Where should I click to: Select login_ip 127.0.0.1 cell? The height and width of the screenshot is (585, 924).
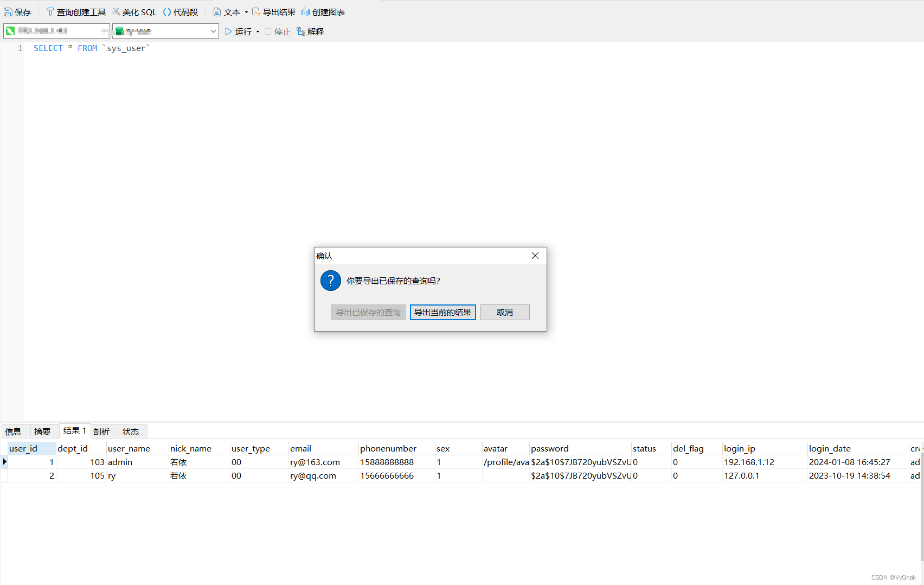(x=765, y=475)
